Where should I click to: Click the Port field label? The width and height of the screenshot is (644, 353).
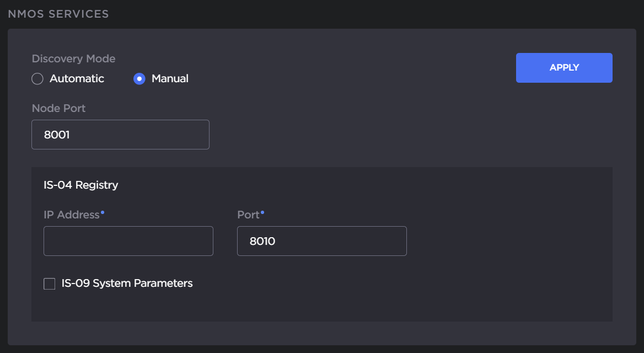(x=248, y=215)
